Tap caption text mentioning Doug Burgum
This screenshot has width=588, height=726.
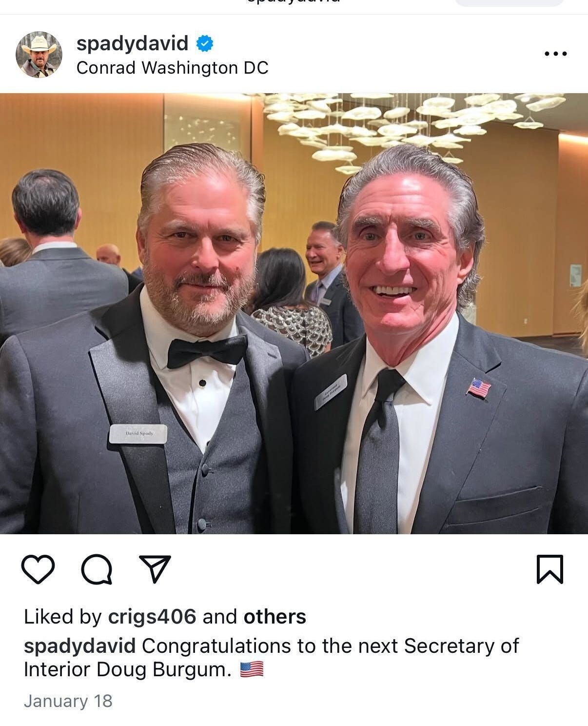(x=271, y=657)
